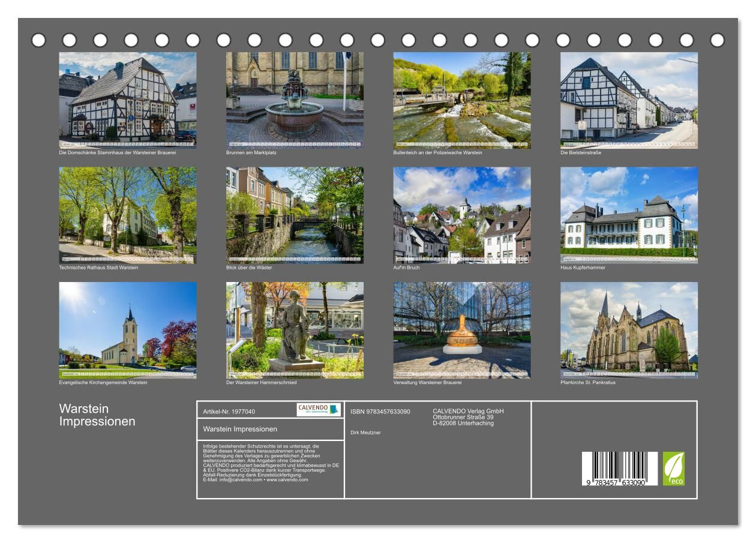Open the Dornschänke Stammhaus photo

tap(127, 100)
